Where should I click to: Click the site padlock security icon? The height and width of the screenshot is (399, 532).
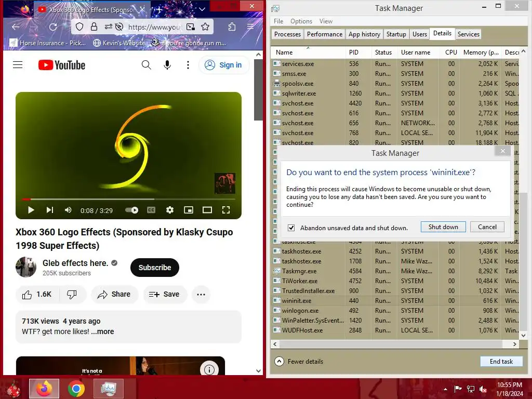click(x=94, y=27)
